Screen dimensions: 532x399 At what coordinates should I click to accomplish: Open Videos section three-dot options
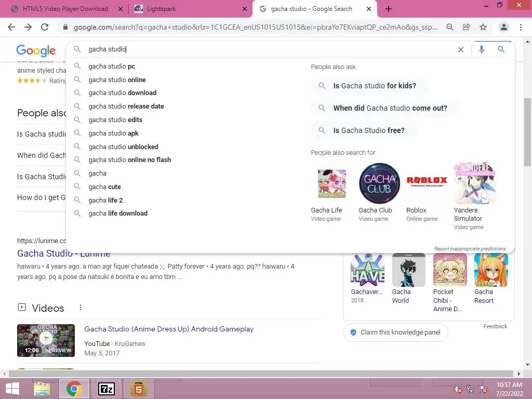pos(81,308)
